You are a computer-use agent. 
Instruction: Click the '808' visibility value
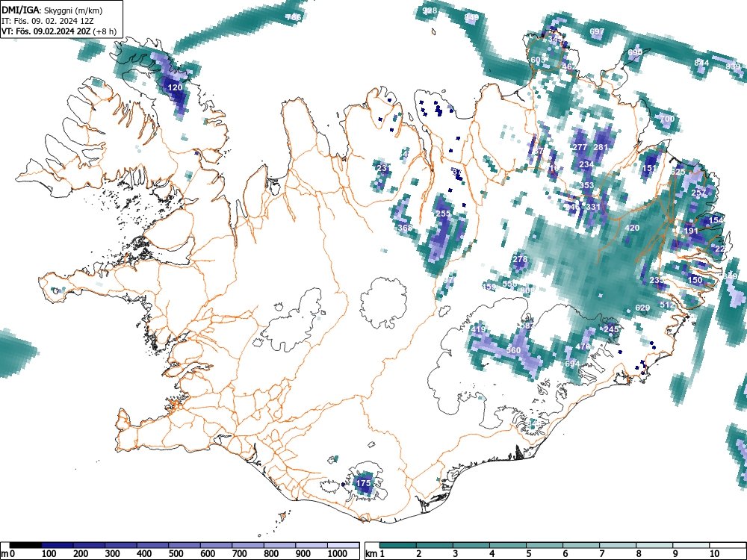click(x=527, y=290)
